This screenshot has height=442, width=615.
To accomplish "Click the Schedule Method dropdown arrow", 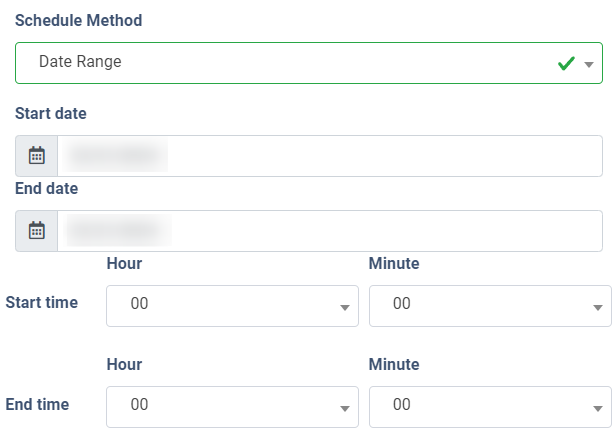I will [x=589, y=65].
